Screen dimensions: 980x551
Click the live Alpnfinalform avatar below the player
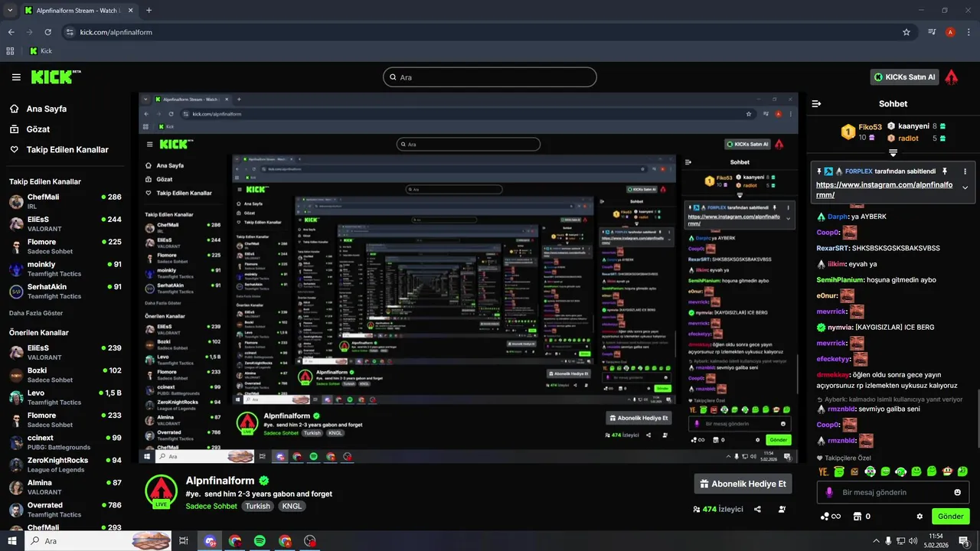tap(161, 492)
